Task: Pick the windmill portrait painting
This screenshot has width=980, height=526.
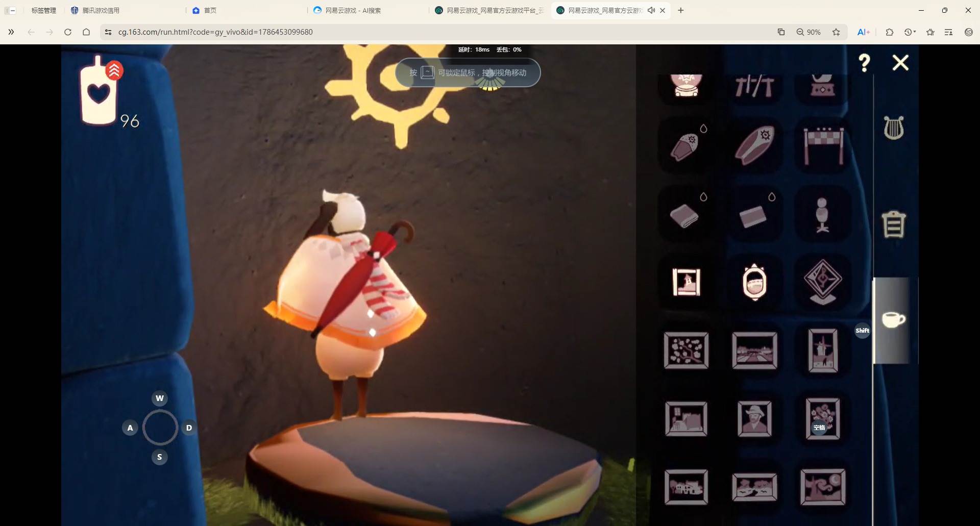Action: [x=823, y=350]
